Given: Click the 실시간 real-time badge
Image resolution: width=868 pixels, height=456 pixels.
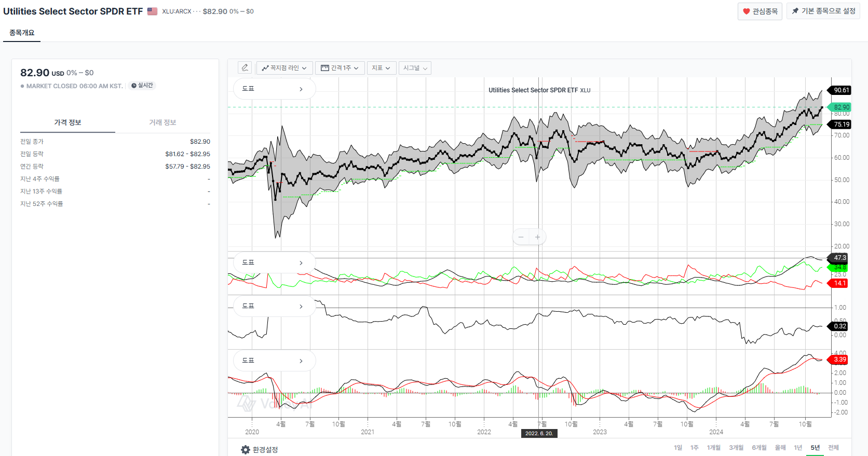Looking at the screenshot, I should [142, 86].
